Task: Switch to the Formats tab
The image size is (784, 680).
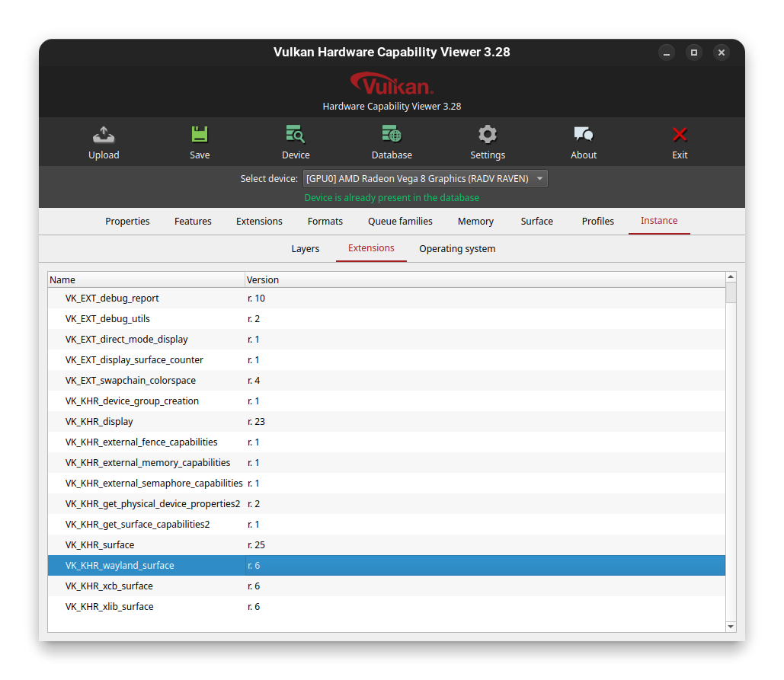Action: tap(325, 221)
